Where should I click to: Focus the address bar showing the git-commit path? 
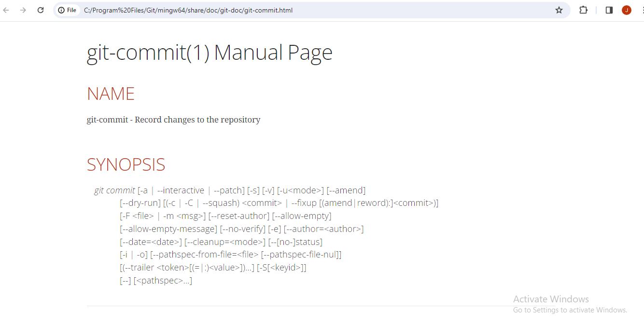[188, 10]
